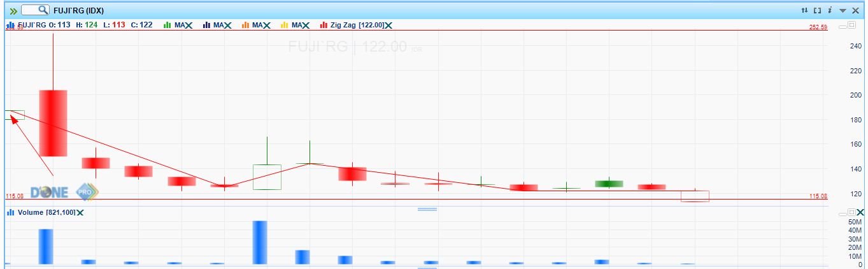This screenshot has width=868, height=269.
Task: Remove the orange MA indicator
Action: pyautogui.click(x=266, y=25)
